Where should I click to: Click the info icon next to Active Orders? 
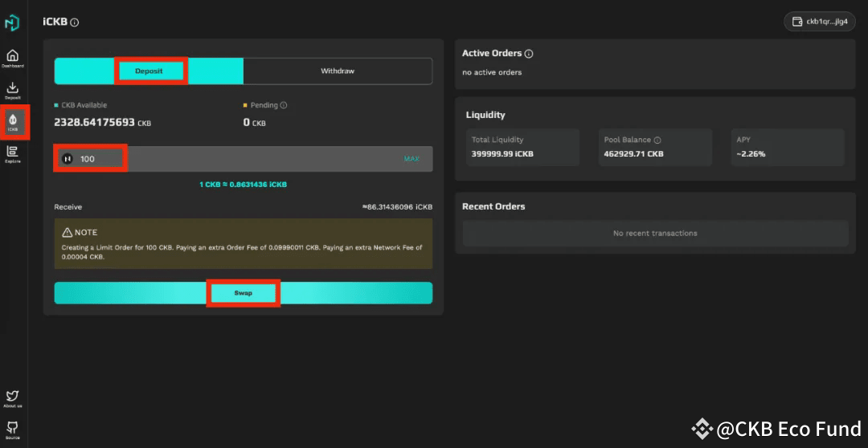529,54
